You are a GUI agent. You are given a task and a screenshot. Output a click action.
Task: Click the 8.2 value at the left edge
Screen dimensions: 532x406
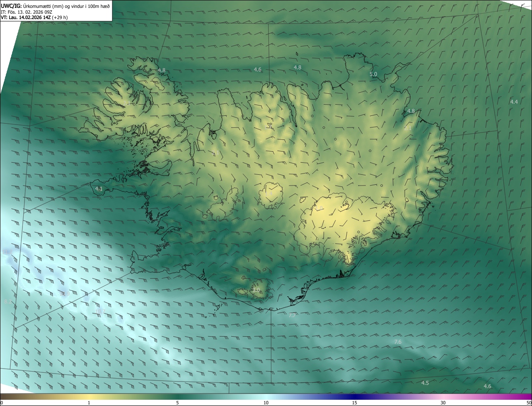[x=7, y=302]
